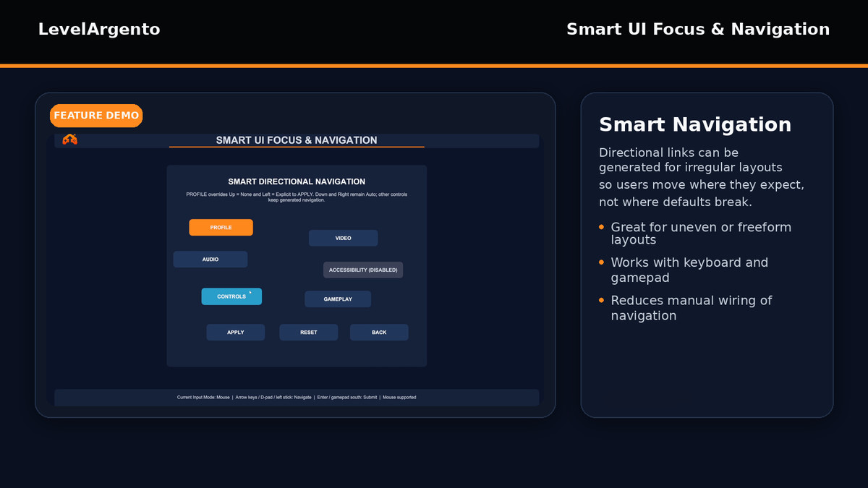Click the Great for uneven or freeform layouts bullet

(x=701, y=234)
